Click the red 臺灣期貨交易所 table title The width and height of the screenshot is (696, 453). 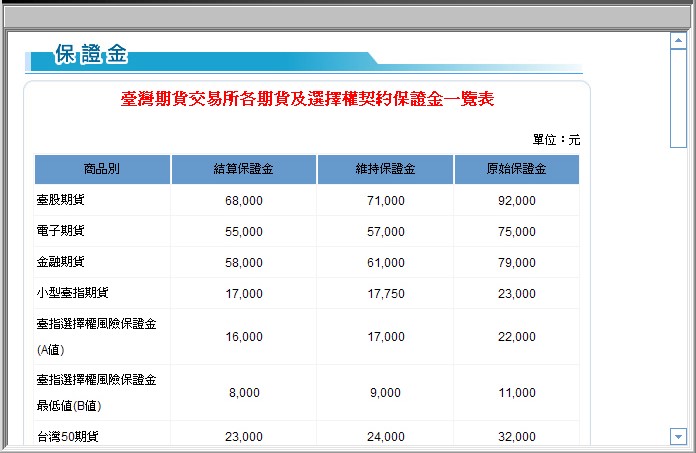(x=307, y=98)
